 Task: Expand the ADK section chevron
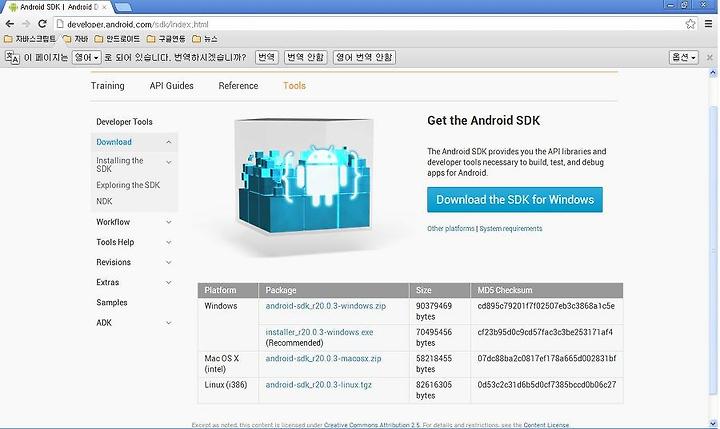tap(169, 323)
